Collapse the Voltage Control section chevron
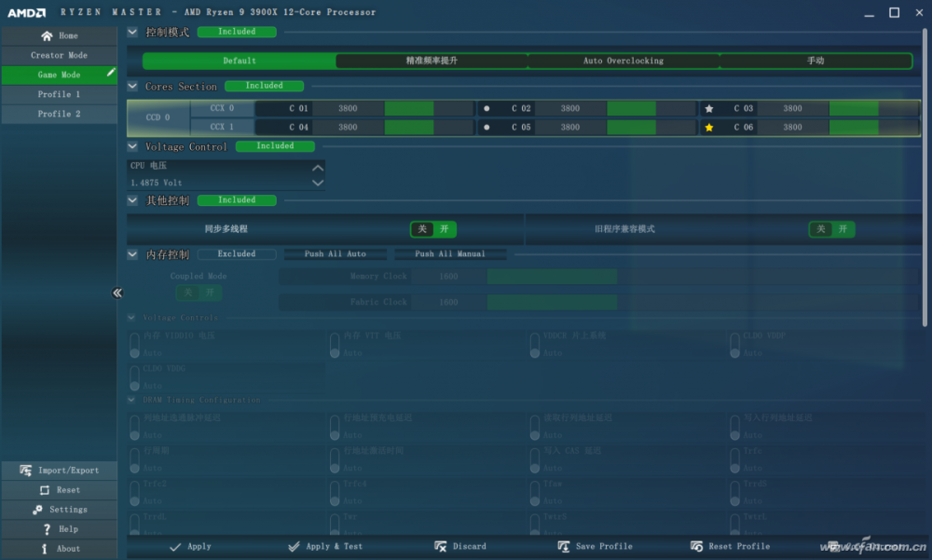Image resolution: width=932 pixels, height=560 pixels. 132,146
